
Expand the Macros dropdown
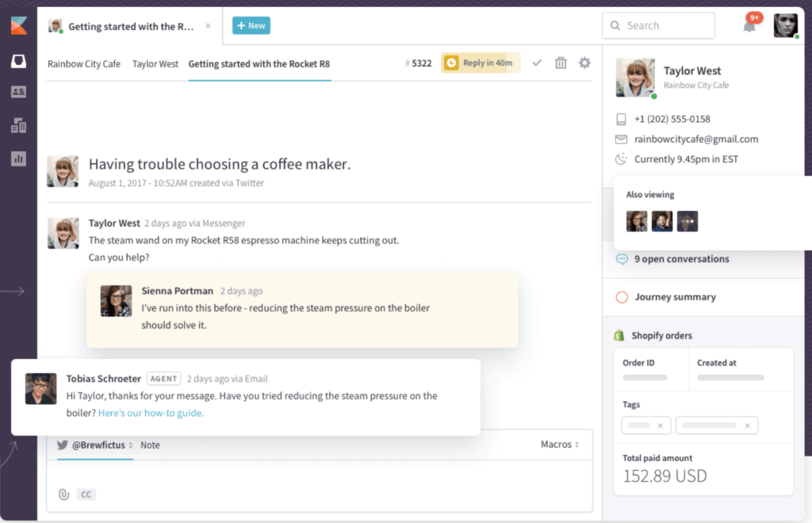point(560,445)
